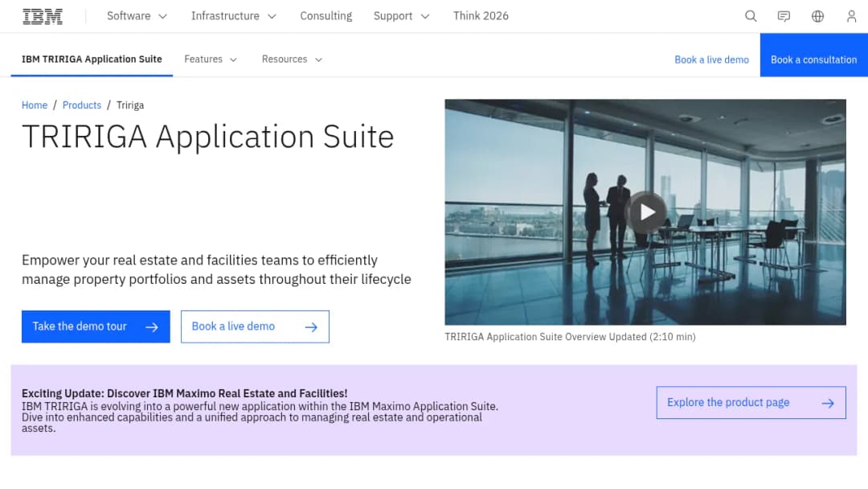Click the Tririga breadcrumb text
868x489 pixels.
point(130,105)
